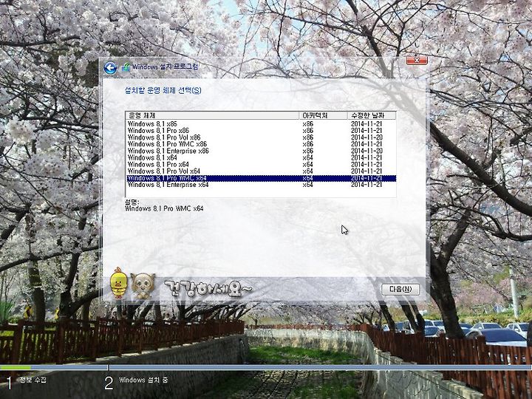Click x64 architecture cell of Enterprise x64

(x=307, y=185)
